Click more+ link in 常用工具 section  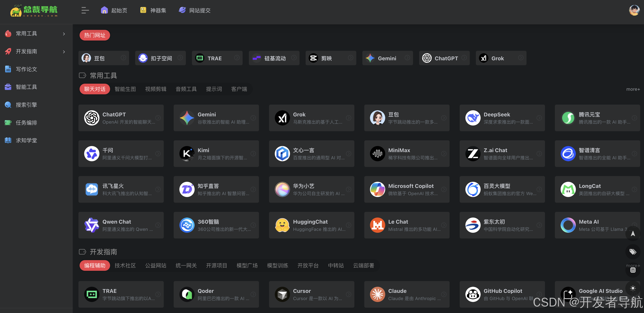tap(633, 89)
